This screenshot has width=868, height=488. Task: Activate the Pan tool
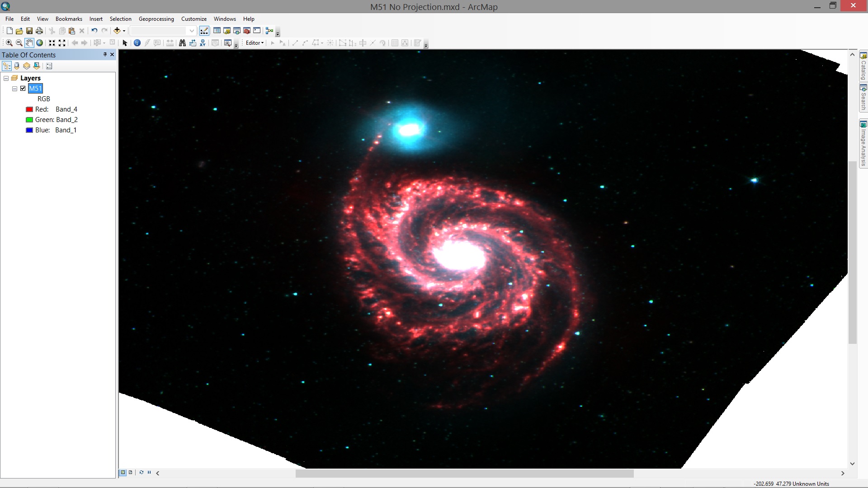tap(29, 42)
